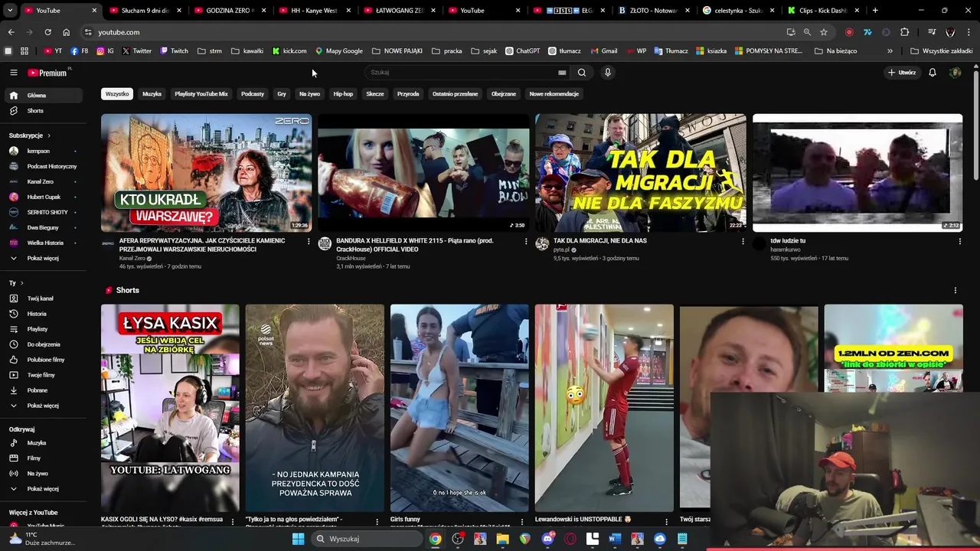Open the account avatar menu
Screen dimensions: 980x551
click(x=955, y=73)
